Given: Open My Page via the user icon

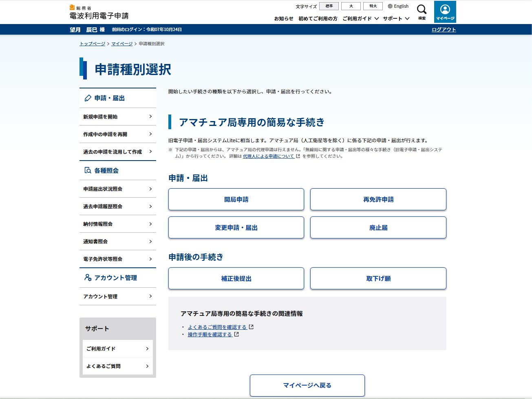Looking at the screenshot, I should 445,10.
